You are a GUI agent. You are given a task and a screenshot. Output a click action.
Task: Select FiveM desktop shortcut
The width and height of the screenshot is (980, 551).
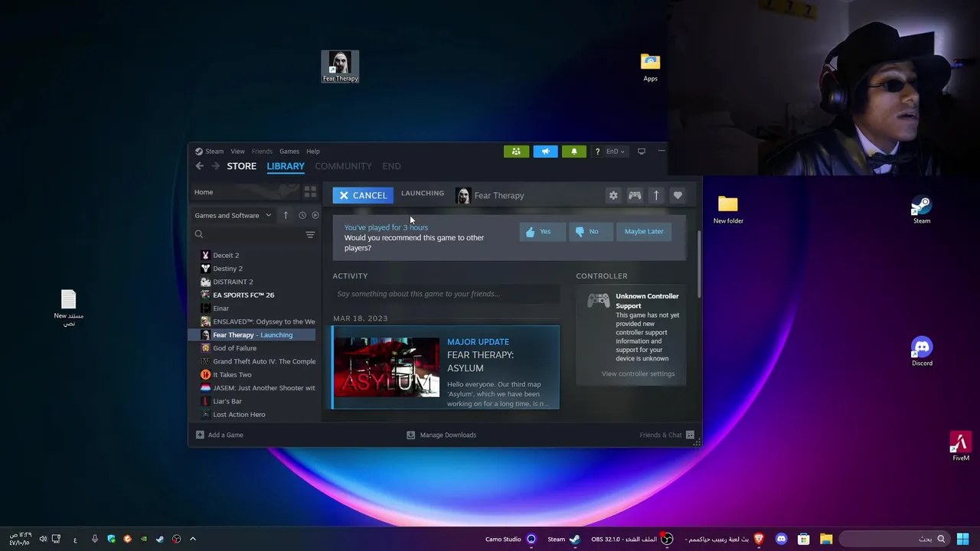(x=960, y=446)
